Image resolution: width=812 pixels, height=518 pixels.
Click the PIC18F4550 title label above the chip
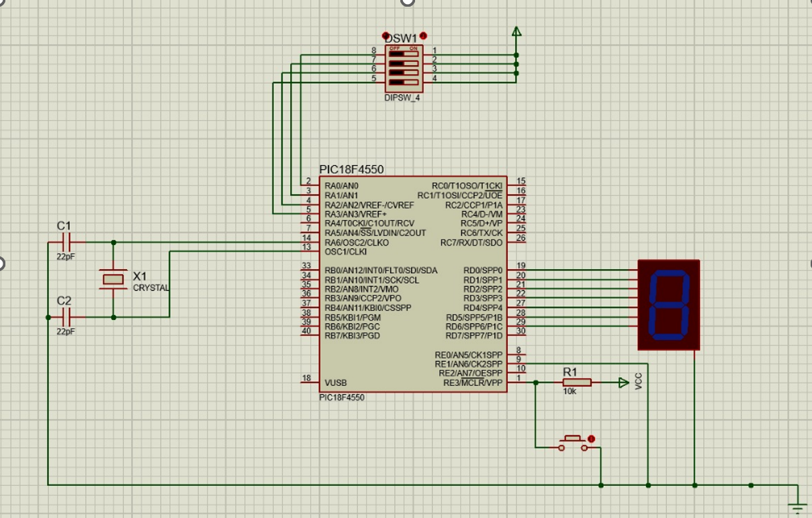(x=351, y=170)
